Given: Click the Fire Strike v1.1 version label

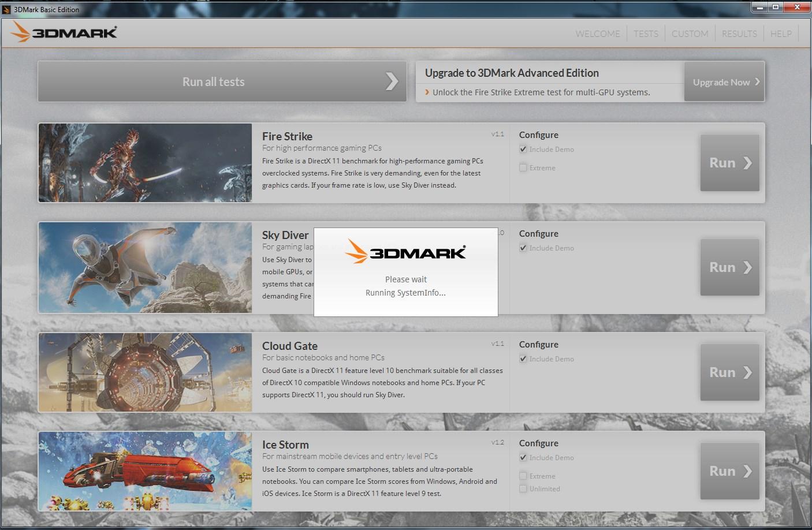Looking at the screenshot, I should [498, 134].
